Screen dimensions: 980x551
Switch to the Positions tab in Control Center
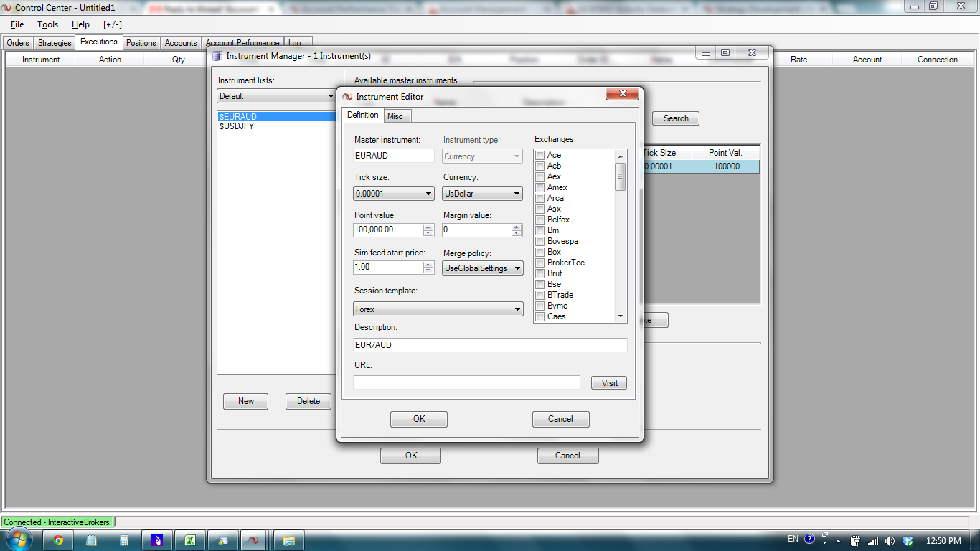tap(141, 43)
